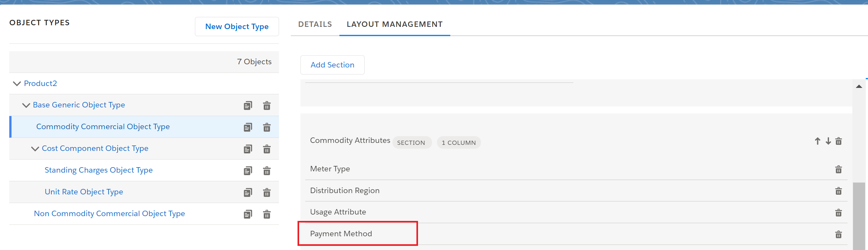Viewport: 868px width, 250px height.
Task: Delete Commodity Commercial Object Type
Action: tap(267, 127)
